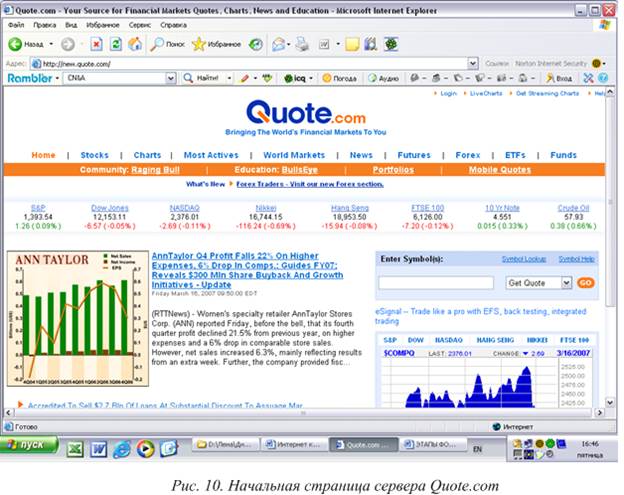Click the vertical scrollbar down arrow
Image resolution: width=624 pixels, height=495 pixels.
610,402
